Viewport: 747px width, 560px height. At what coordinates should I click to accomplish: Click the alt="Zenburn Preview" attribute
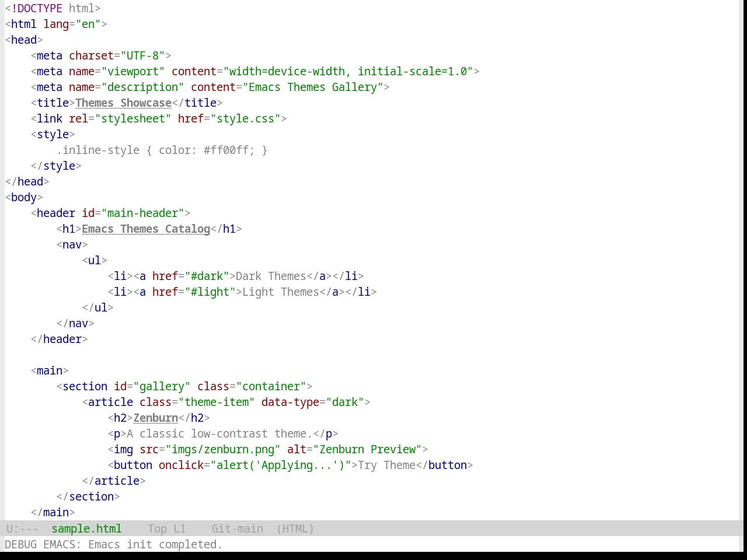click(x=355, y=450)
